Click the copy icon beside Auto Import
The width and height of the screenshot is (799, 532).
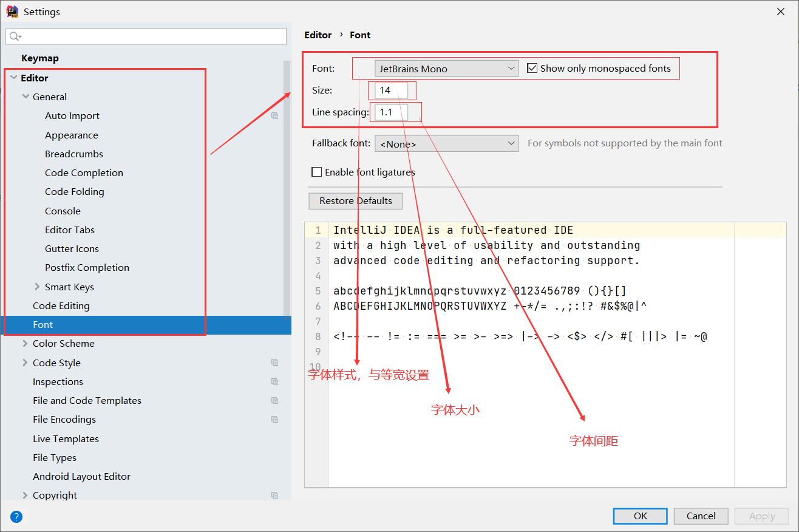click(x=275, y=115)
